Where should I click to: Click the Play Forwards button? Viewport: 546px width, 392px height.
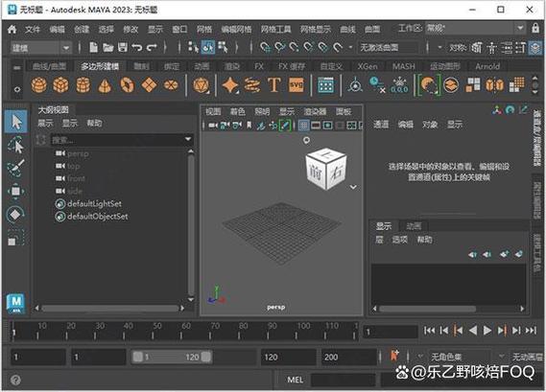tap(487, 330)
